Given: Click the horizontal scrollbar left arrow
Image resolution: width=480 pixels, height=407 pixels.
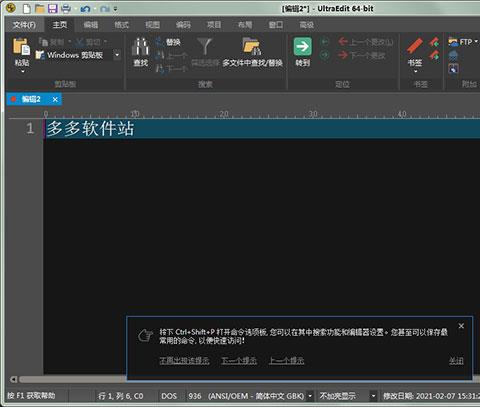Looking at the screenshot, I should point(13,379).
